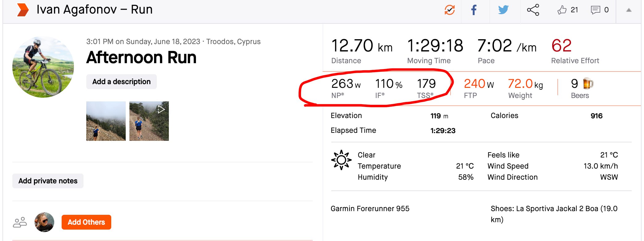Image resolution: width=644 pixels, height=241 pixels.
Task: Give kudos with the thumbs-up icon
Action: coord(562,10)
